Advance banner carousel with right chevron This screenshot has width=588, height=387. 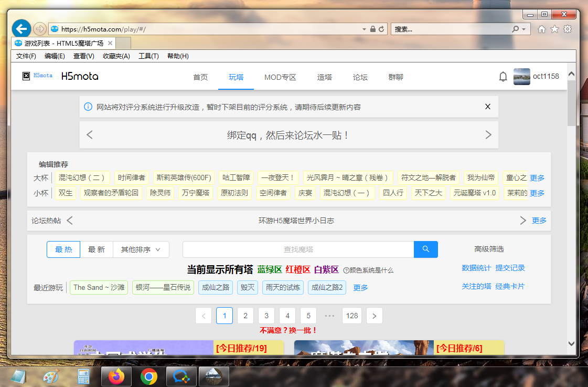[488, 135]
